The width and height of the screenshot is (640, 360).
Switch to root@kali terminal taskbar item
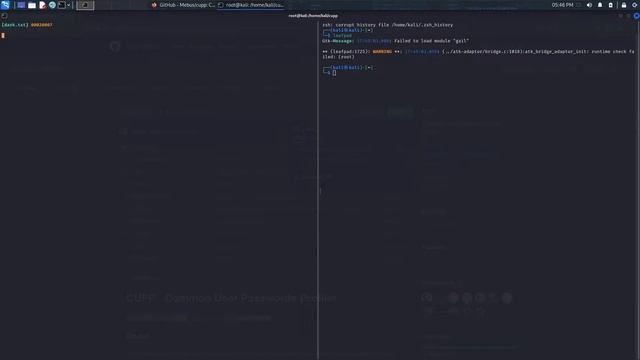(x=251, y=5)
